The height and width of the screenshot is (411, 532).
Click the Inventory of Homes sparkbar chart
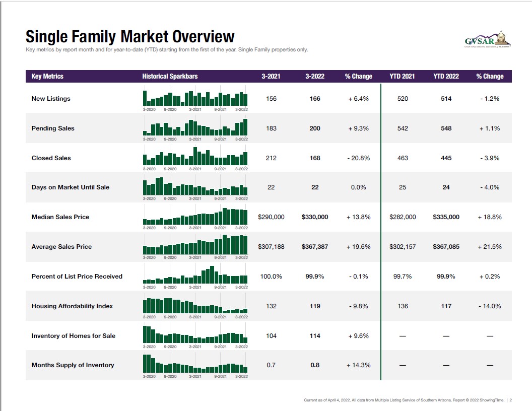tap(195, 337)
